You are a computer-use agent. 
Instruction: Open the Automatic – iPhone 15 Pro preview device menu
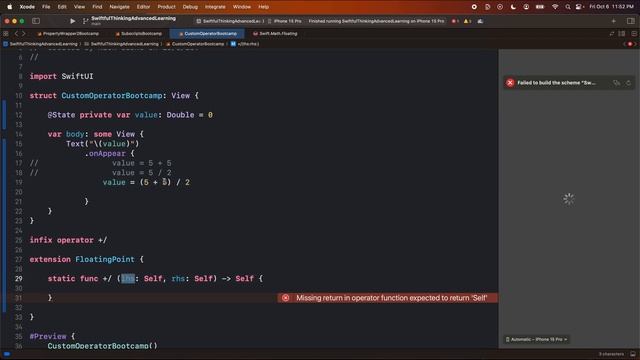click(536, 340)
